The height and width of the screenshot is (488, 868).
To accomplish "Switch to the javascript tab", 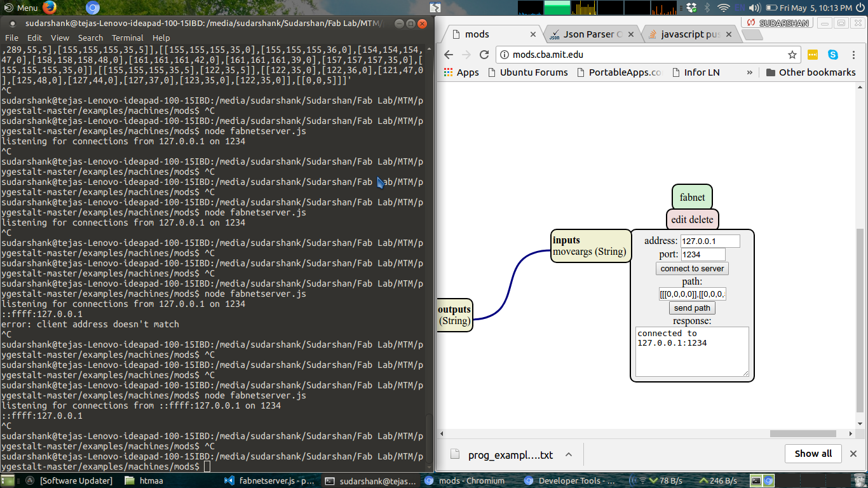I will [x=690, y=34].
